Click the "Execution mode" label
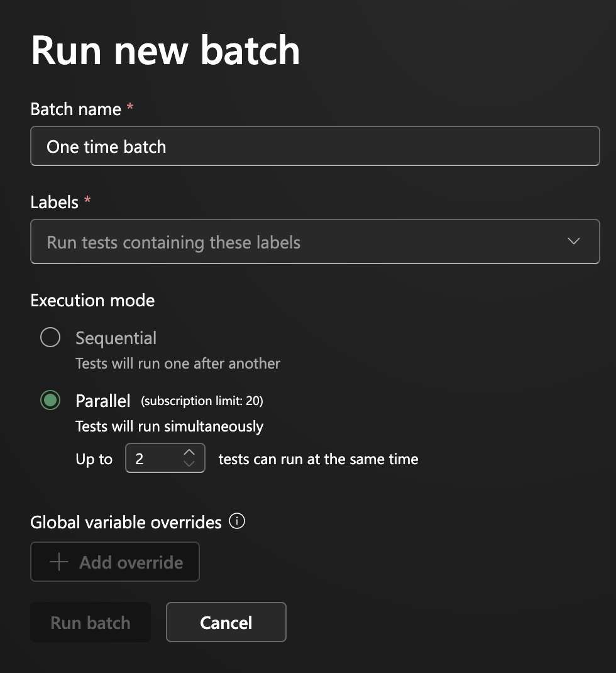Screen dimensions: 616x673 pyautogui.click(x=92, y=301)
